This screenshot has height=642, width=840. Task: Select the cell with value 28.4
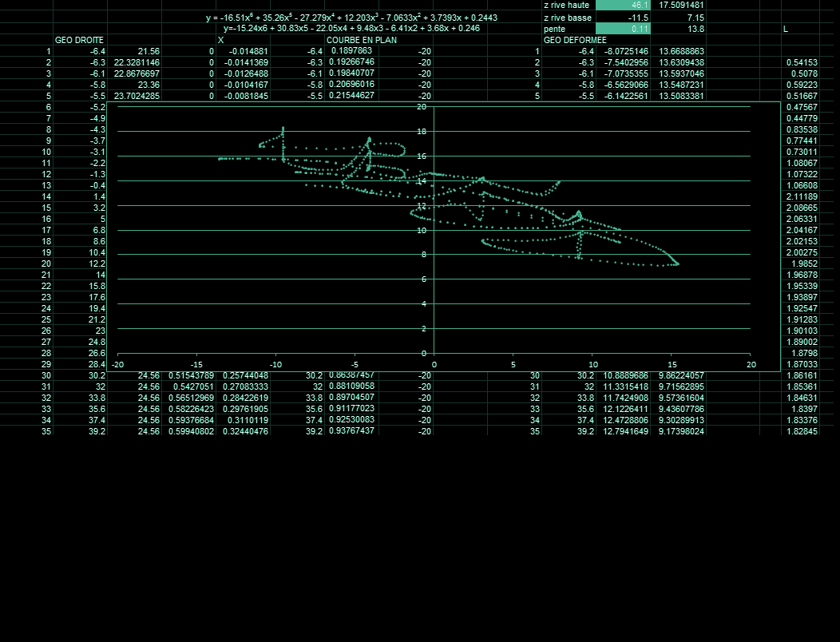click(80, 364)
